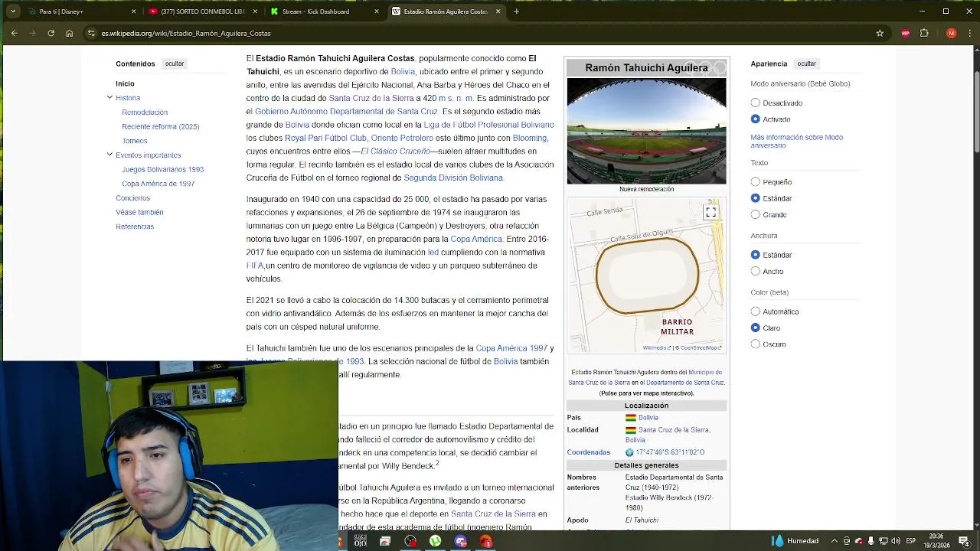Image resolution: width=980 pixels, height=551 pixels.
Task: Open the extensions puzzle icon
Action: [x=924, y=33]
